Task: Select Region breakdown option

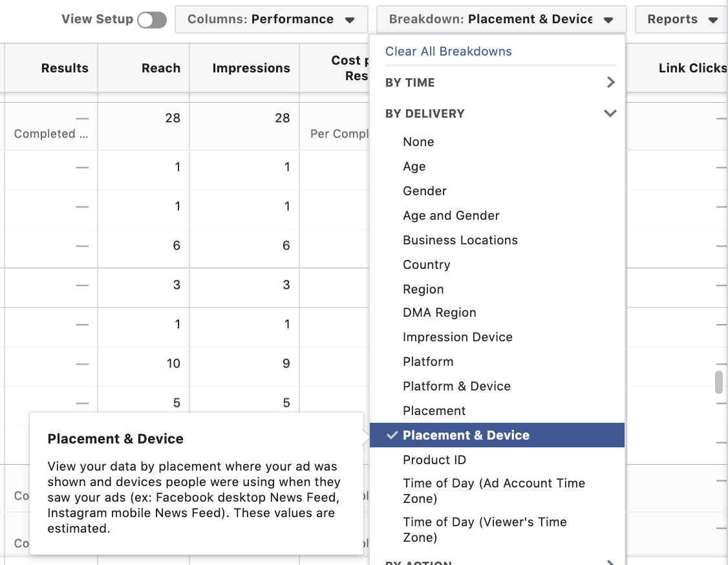Action: (x=423, y=289)
